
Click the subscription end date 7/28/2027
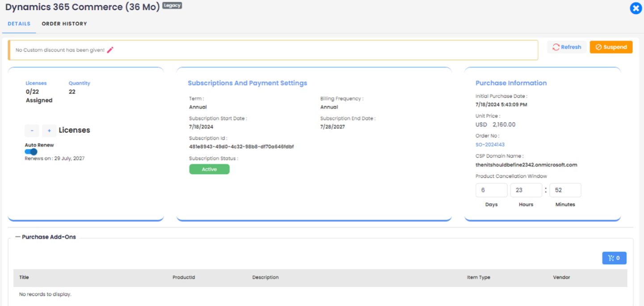(333, 127)
